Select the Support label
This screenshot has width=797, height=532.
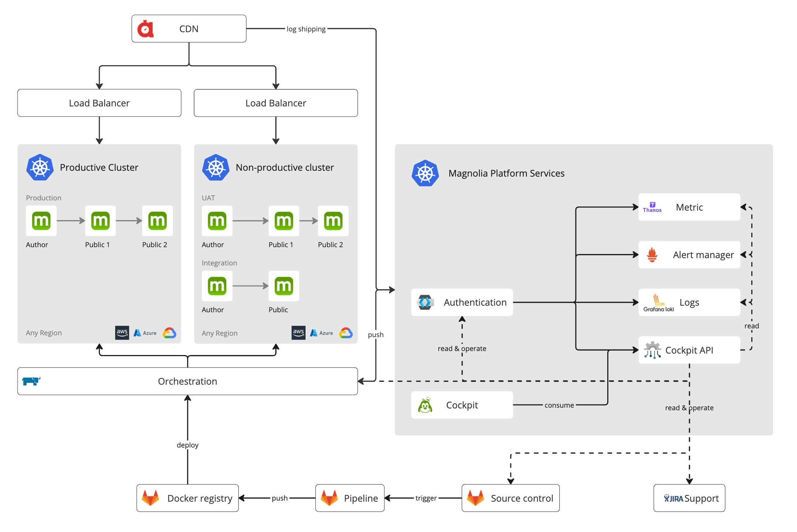(x=702, y=498)
